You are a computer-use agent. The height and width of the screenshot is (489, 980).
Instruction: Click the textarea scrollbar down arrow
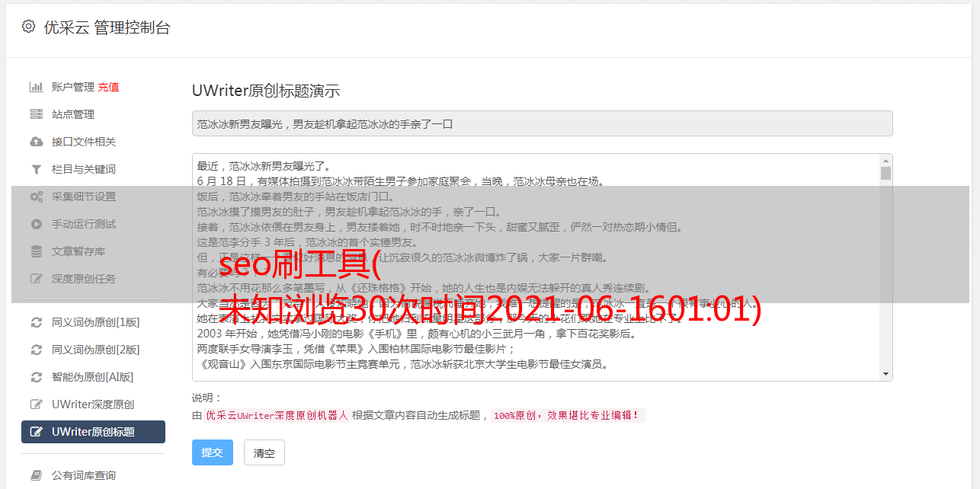pyautogui.click(x=886, y=374)
